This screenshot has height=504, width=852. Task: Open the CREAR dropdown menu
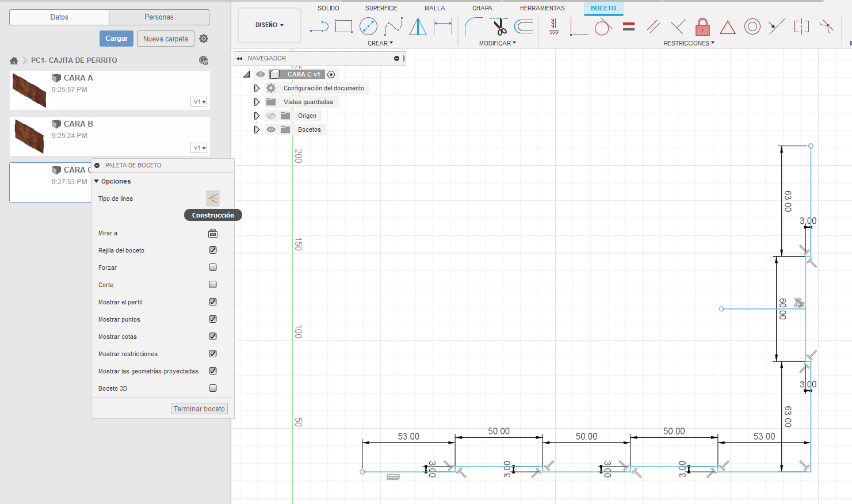(x=380, y=43)
